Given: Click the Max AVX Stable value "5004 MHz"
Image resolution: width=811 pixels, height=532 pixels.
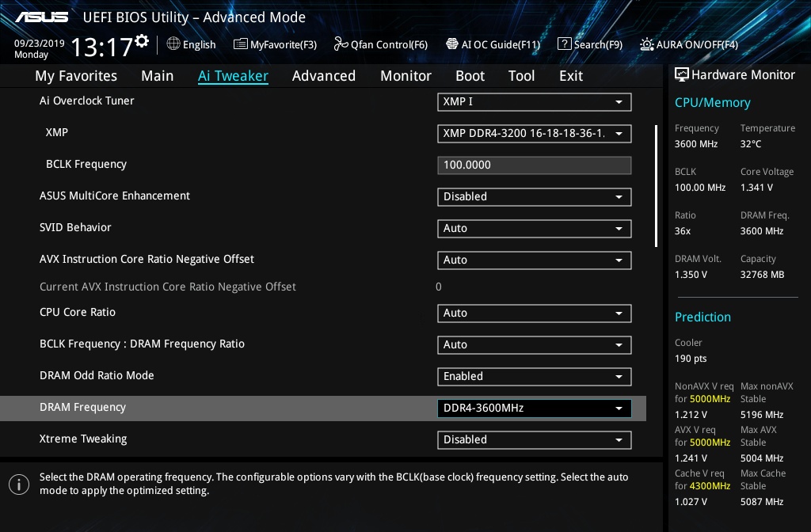Looking at the screenshot, I should 762,458.
